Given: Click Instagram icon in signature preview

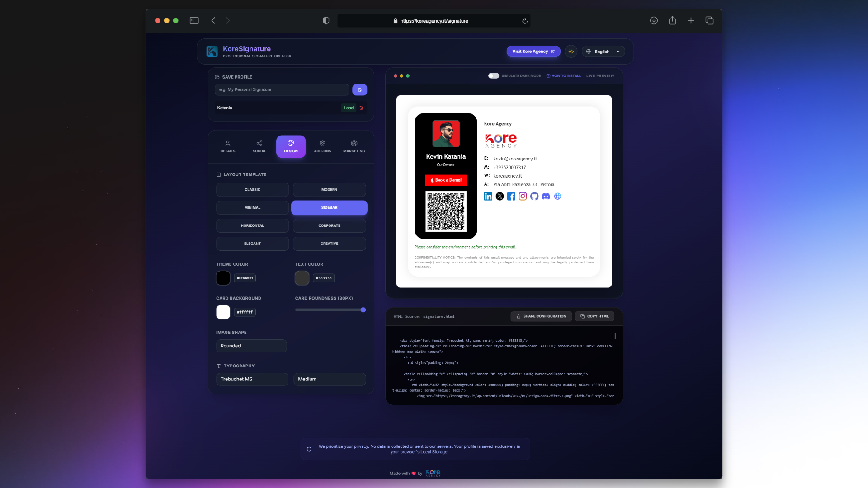Looking at the screenshot, I should (523, 197).
